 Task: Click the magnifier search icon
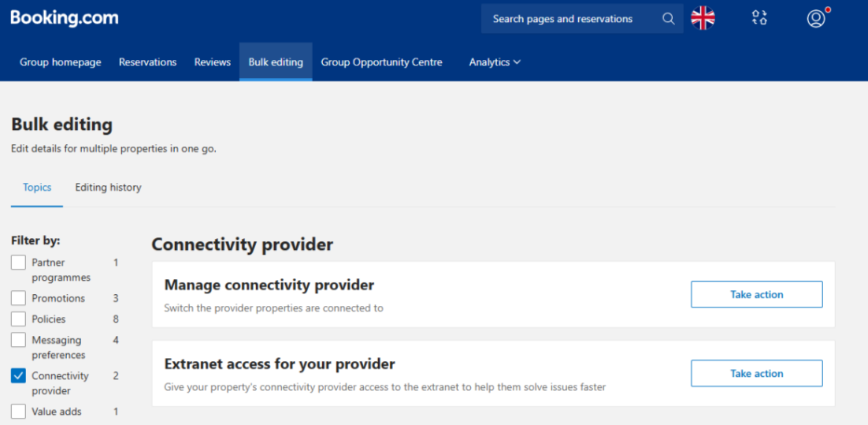[x=669, y=19]
